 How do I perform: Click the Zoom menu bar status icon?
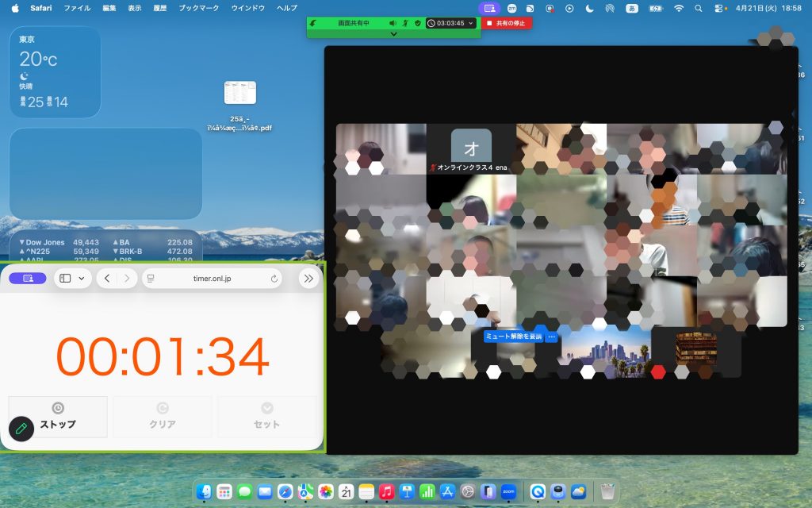coord(511,8)
